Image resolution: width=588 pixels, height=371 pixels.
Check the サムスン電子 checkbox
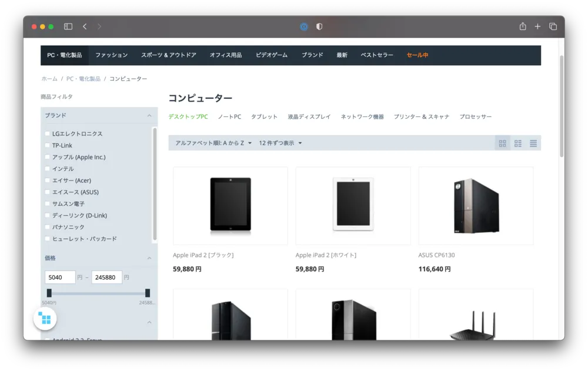coord(47,203)
